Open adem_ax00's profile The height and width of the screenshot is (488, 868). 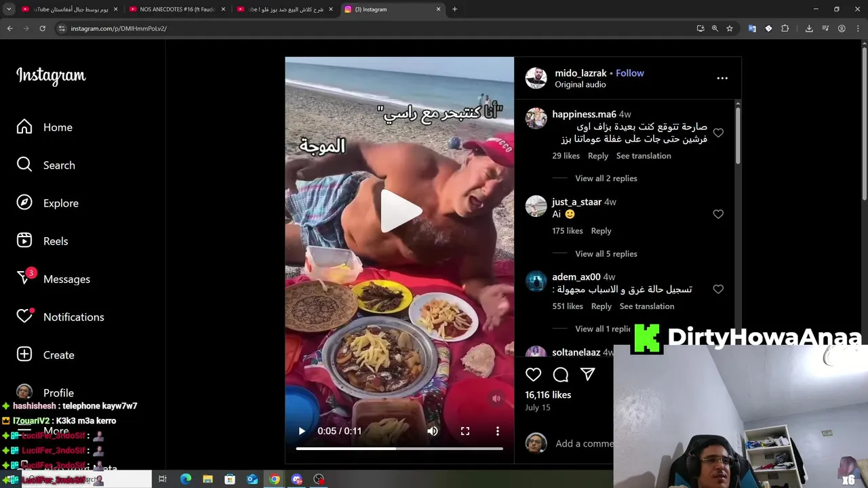point(576,277)
